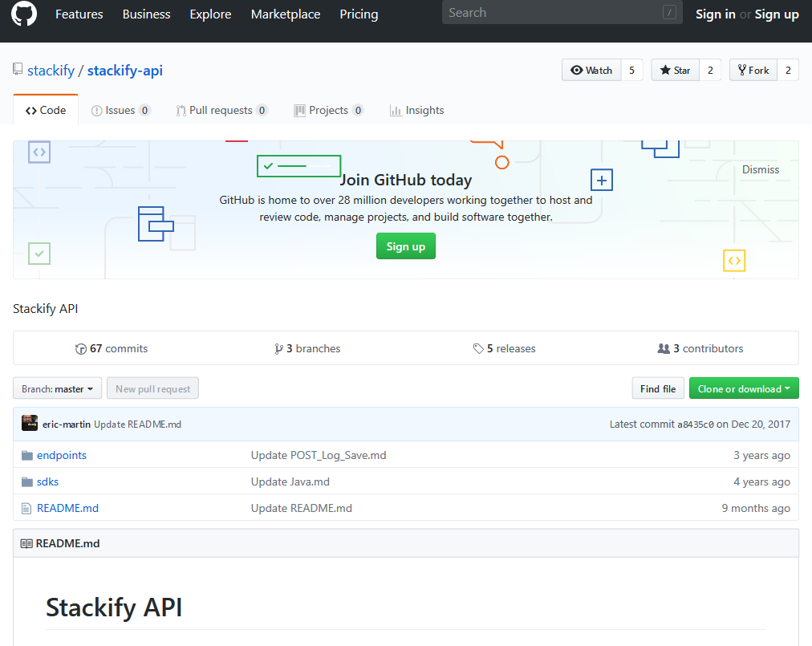Click the Search input field

coord(562,12)
